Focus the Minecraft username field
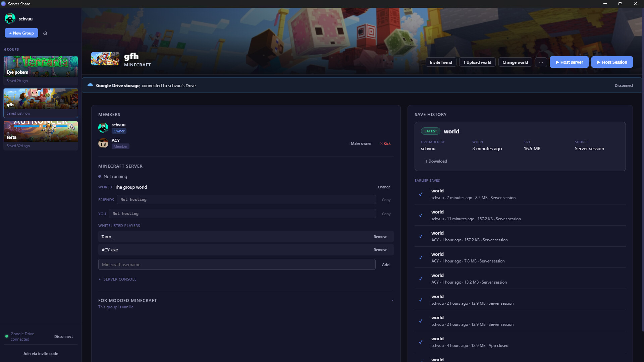This screenshot has height=362, width=644. point(236,264)
